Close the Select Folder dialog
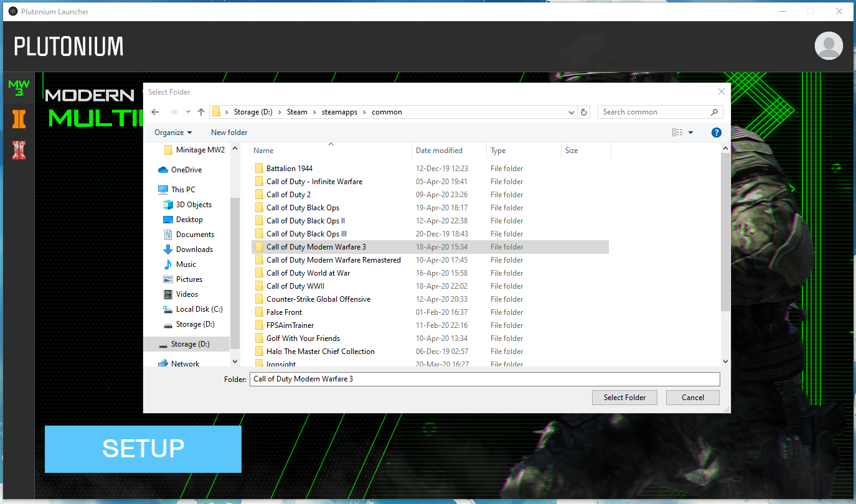Screen dimensions: 856x504 tap(721, 91)
